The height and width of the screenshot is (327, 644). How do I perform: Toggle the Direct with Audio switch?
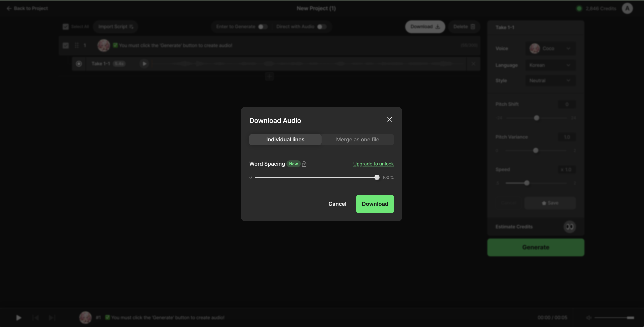point(322,26)
